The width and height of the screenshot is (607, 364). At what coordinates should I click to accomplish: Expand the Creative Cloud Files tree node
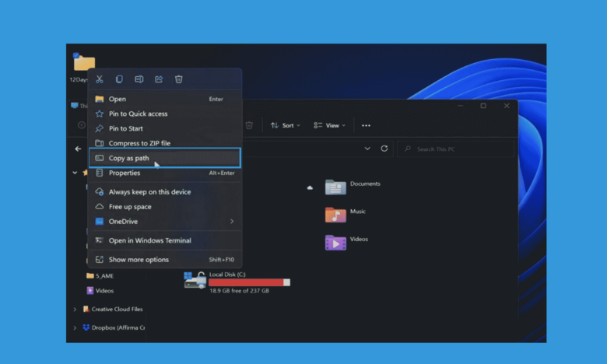75,309
